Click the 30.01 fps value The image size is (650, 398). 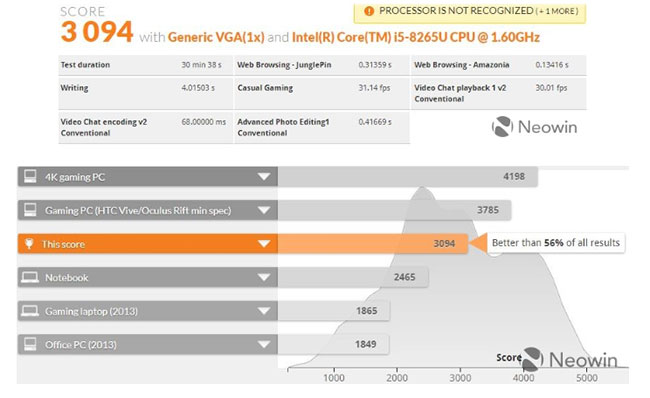click(x=551, y=88)
